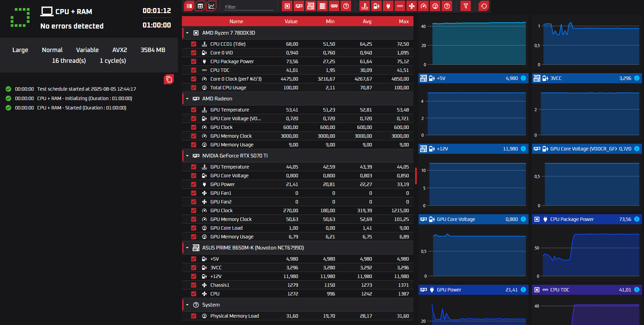Toggle the current sensor filter icon

tap(400, 6)
